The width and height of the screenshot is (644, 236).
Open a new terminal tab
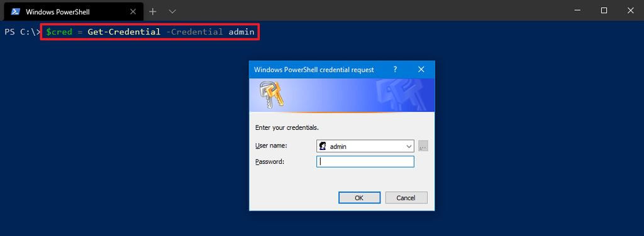tap(153, 11)
